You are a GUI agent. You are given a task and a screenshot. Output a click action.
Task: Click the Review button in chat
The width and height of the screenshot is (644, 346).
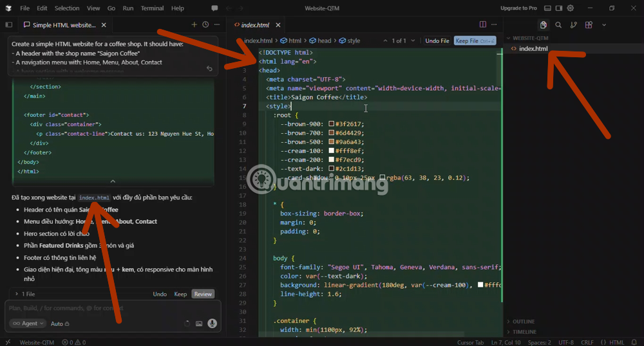203,294
